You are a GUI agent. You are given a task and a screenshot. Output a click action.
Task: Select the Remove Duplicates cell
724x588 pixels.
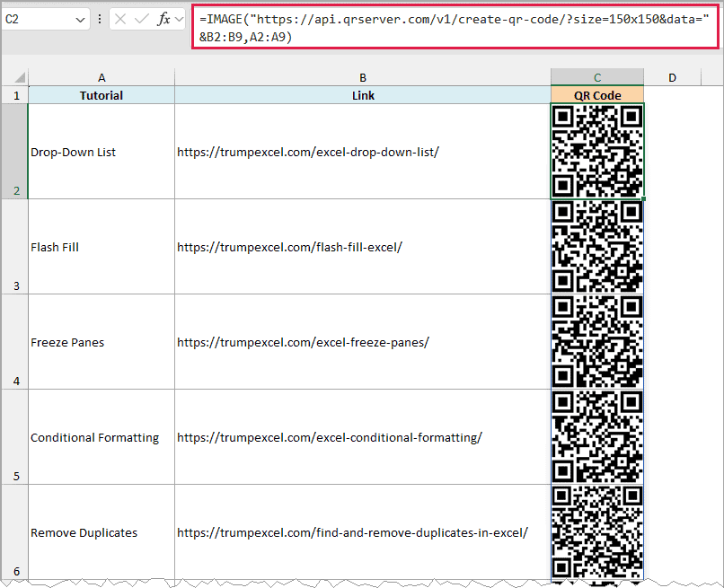[x=102, y=532]
